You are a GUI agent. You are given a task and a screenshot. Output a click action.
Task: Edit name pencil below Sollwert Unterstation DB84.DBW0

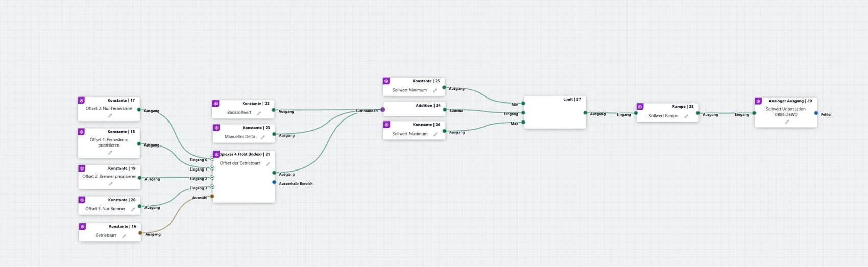point(787,122)
